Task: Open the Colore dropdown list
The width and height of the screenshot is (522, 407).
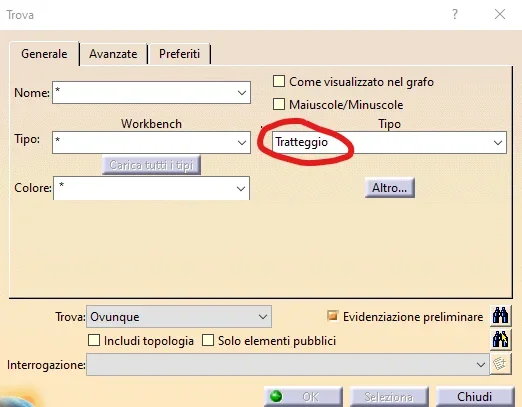Action: (x=241, y=188)
